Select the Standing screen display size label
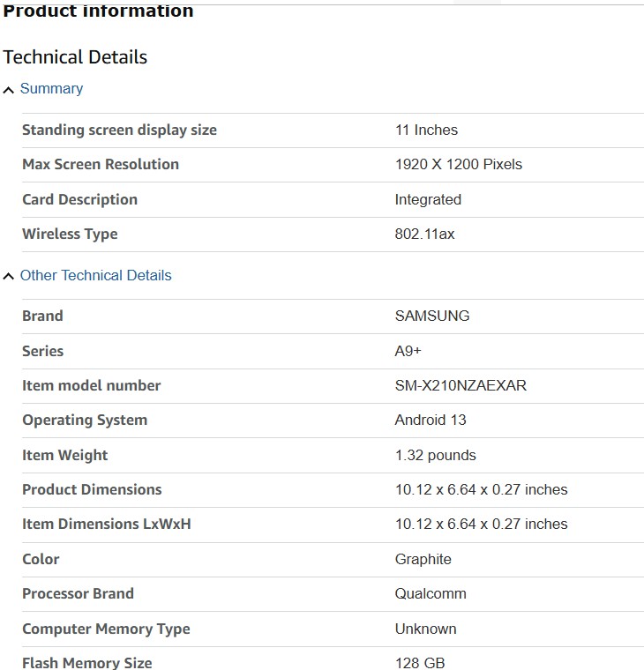This screenshot has width=644, height=670. [119, 130]
